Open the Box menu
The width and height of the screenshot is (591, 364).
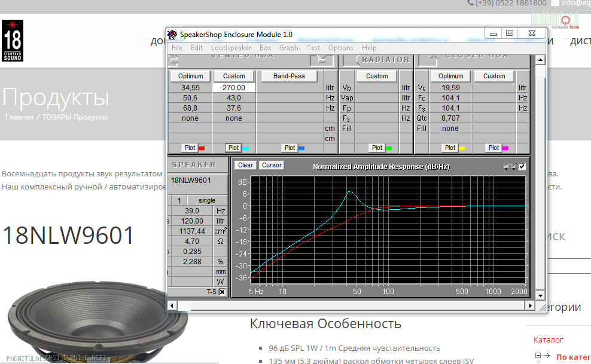pyautogui.click(x=266, y=48)
